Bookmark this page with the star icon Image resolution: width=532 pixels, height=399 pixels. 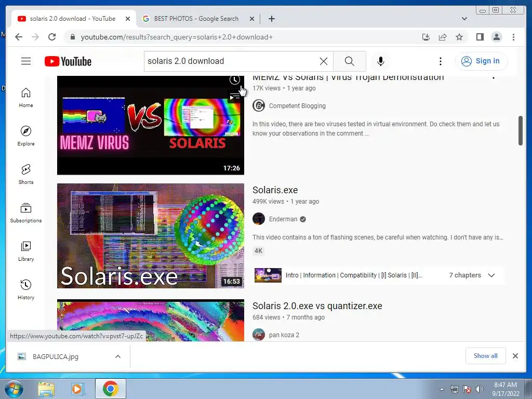459,37
